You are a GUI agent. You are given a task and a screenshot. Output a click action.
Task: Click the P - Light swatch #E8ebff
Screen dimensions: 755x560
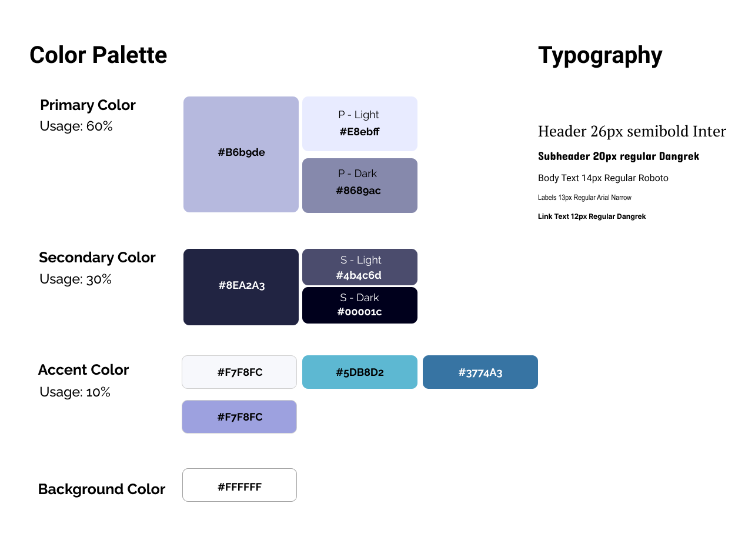(x=360, y=124)
